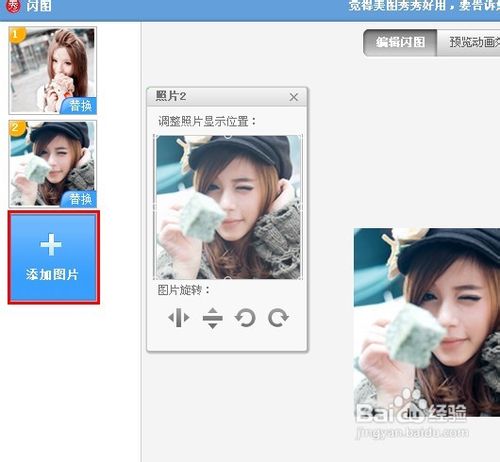The height and width of the screenshot is (462, 500).
Task: Click the 美图秀秀 logo icon in title bar
Action: point(14,6)
